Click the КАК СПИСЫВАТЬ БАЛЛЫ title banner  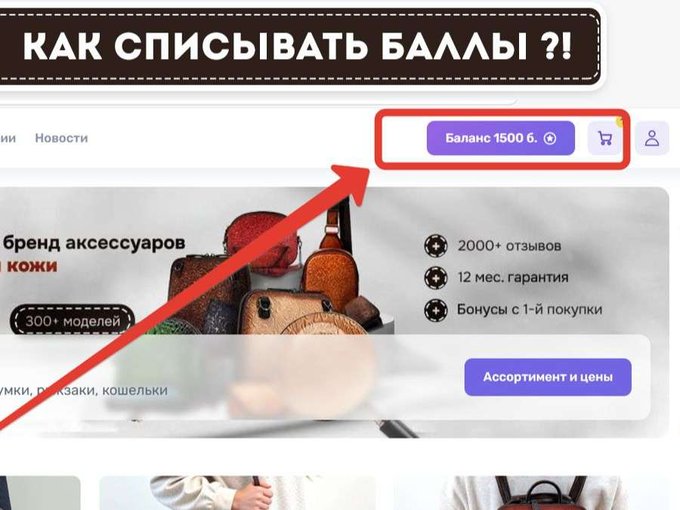299,46
